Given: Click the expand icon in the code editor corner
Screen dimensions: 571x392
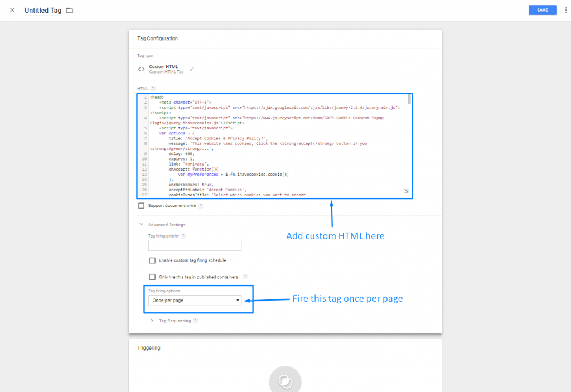Looking at the screenshot, I should (405, 190).
